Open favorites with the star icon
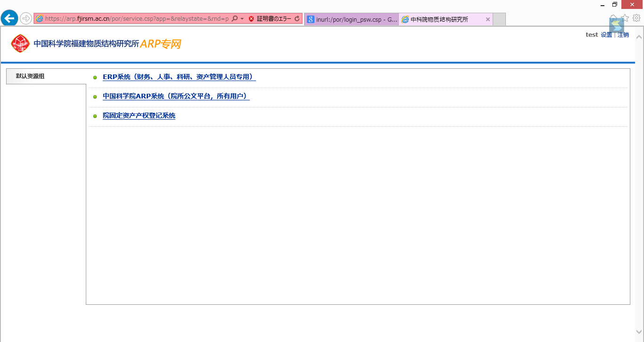644x342 pixels. (x=625, y=18)
